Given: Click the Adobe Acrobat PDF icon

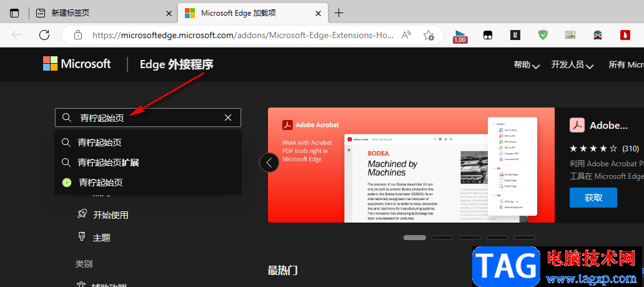Looking at the screenshot, I should (x=577, y=125).
